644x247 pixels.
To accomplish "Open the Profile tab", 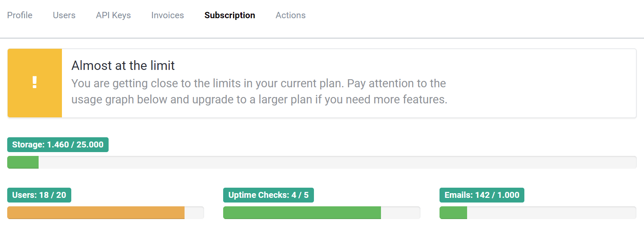I will click(x=20, y=15).
